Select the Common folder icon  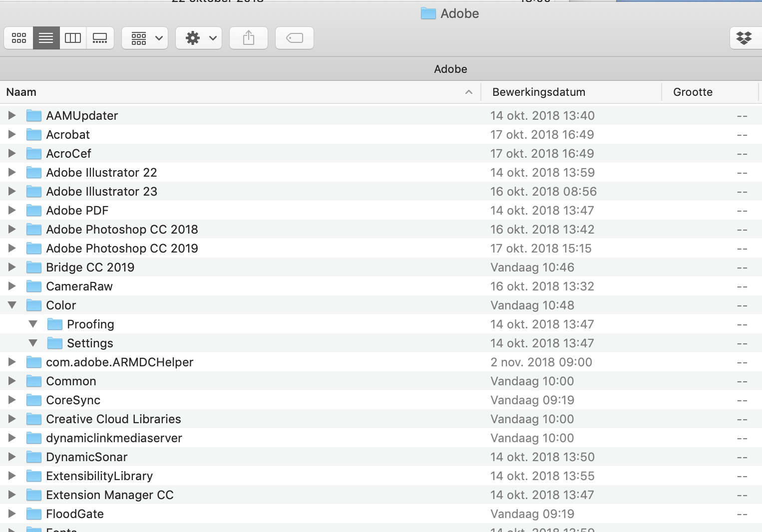pos(34,381)
